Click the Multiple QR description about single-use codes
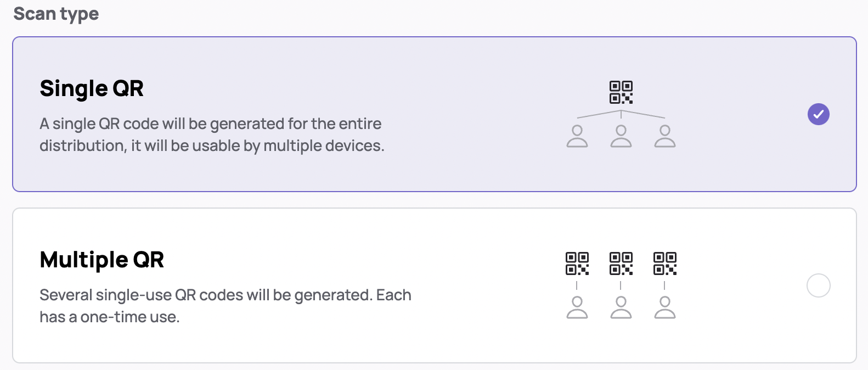The height and width of the screenshot is (370, 868). click(226, 306)
